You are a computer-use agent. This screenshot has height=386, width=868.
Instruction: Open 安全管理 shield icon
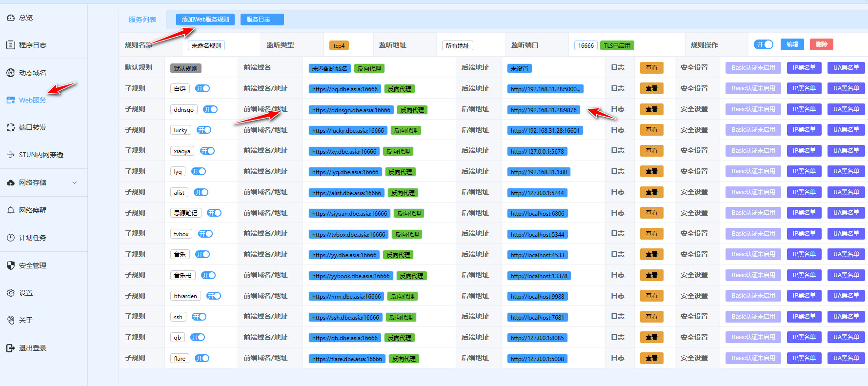click(11, 265)
